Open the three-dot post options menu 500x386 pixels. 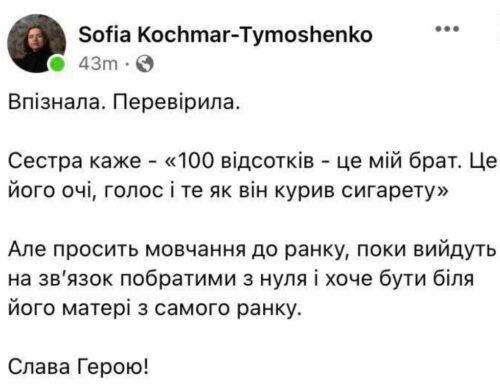(448, 29)
